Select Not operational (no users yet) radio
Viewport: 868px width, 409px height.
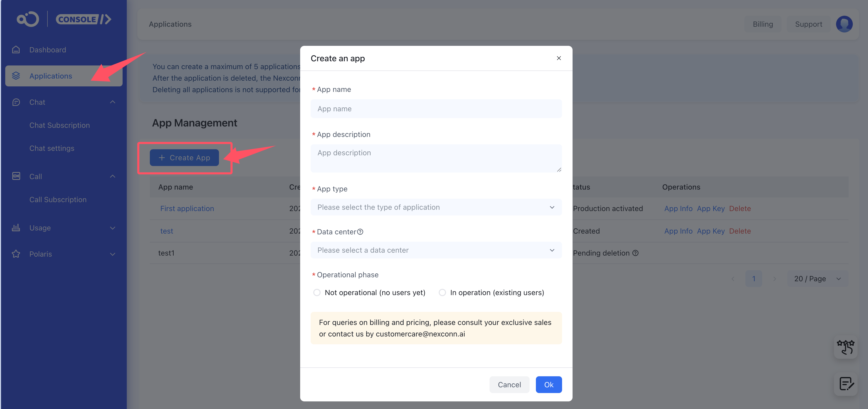pyautogui.click(x=317, y=292)
